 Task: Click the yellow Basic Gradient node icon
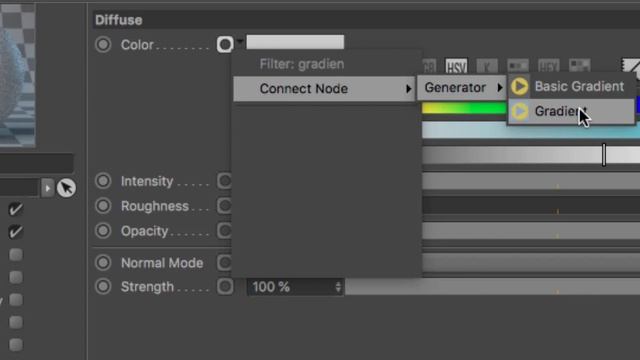click(x=520, y=86)
